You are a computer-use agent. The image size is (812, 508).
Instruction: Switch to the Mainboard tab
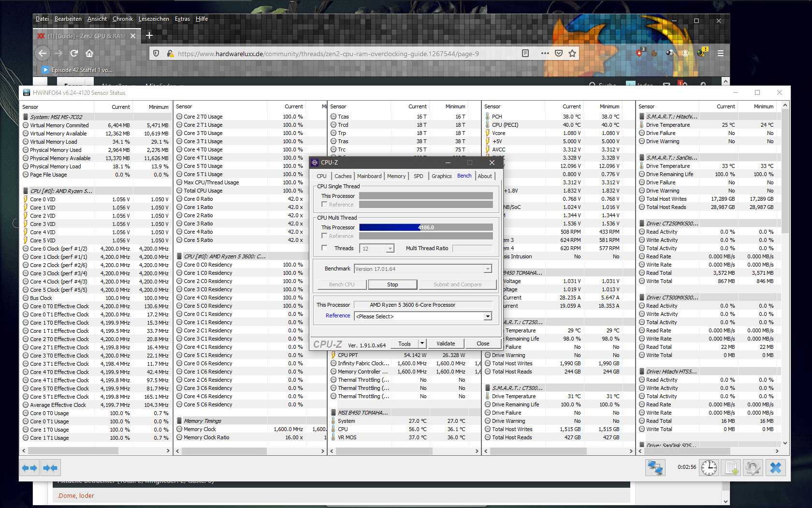[369, 176]
